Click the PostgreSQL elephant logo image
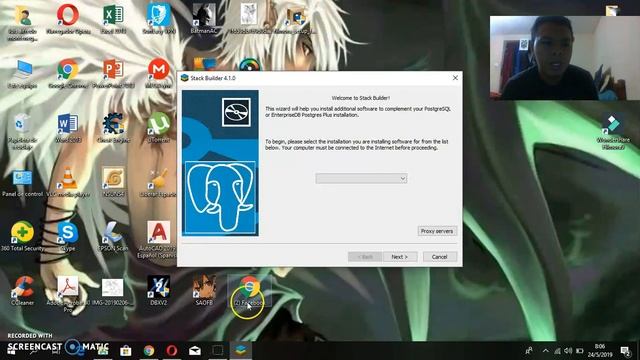Viewport: 640px width, 360px height. [x=220, y=198]
